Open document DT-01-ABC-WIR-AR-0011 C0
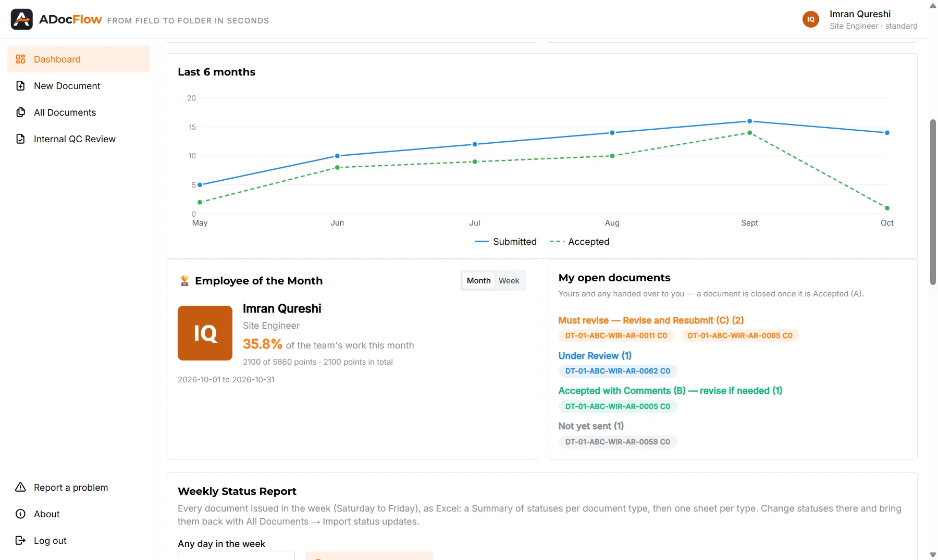938x560 pixels. [x=616, y=335]
